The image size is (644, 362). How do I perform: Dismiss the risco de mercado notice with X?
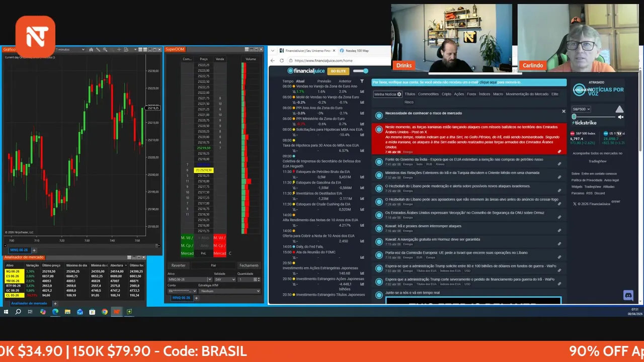(563, 112)
